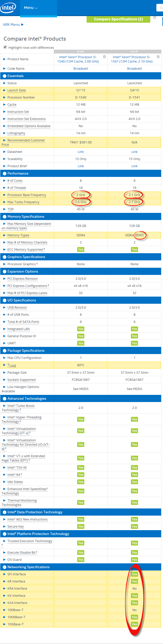This screenshot has height=644, width=163.
Task: Click arrow icon beside Package Size
Action: 4,373
